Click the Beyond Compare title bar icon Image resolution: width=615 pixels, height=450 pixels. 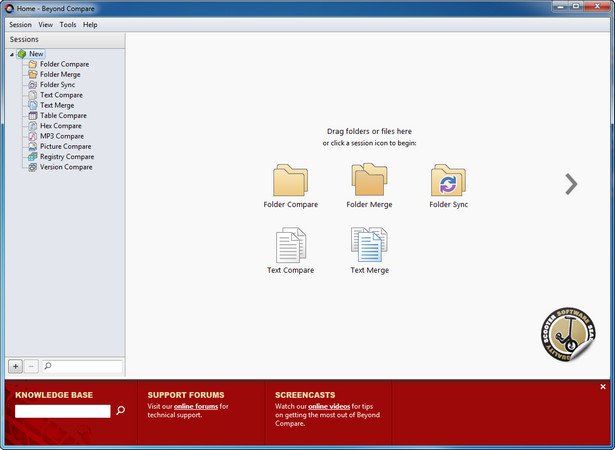point(9,8)
